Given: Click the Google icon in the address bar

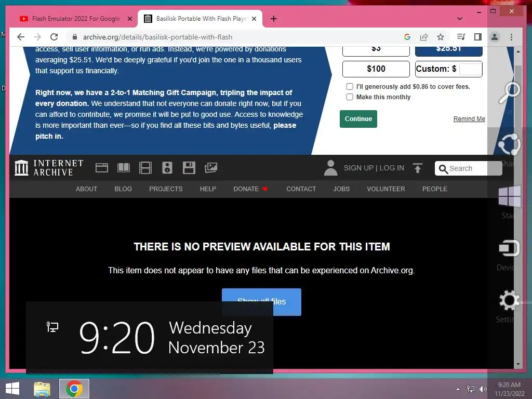Looking at the screenshot, I should (x=407, y=37).
